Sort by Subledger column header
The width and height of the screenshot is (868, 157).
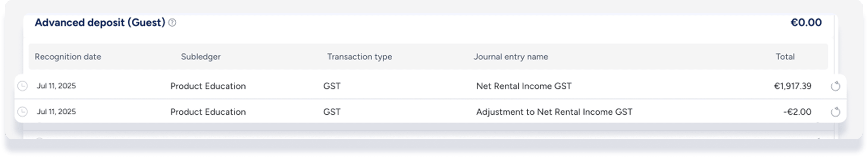201,57
